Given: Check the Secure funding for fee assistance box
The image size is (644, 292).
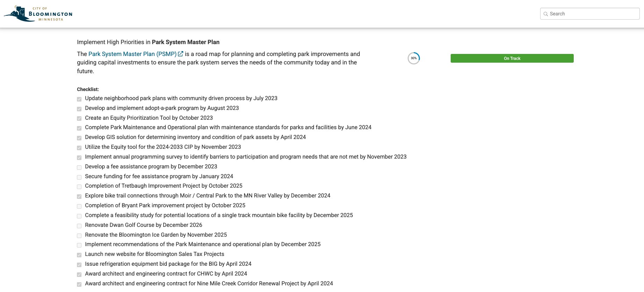Looking at the screenshot, I should click(79, 177).
